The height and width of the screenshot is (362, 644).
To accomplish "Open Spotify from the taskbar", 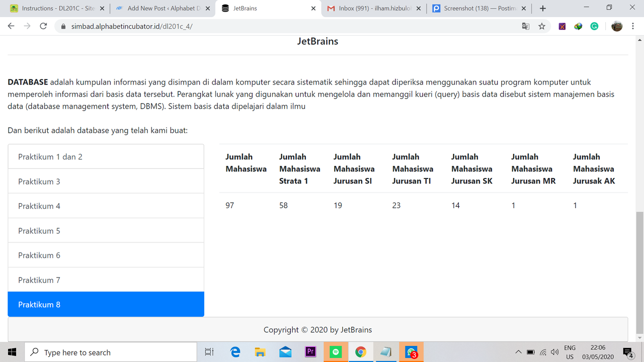I will point(336,352).
